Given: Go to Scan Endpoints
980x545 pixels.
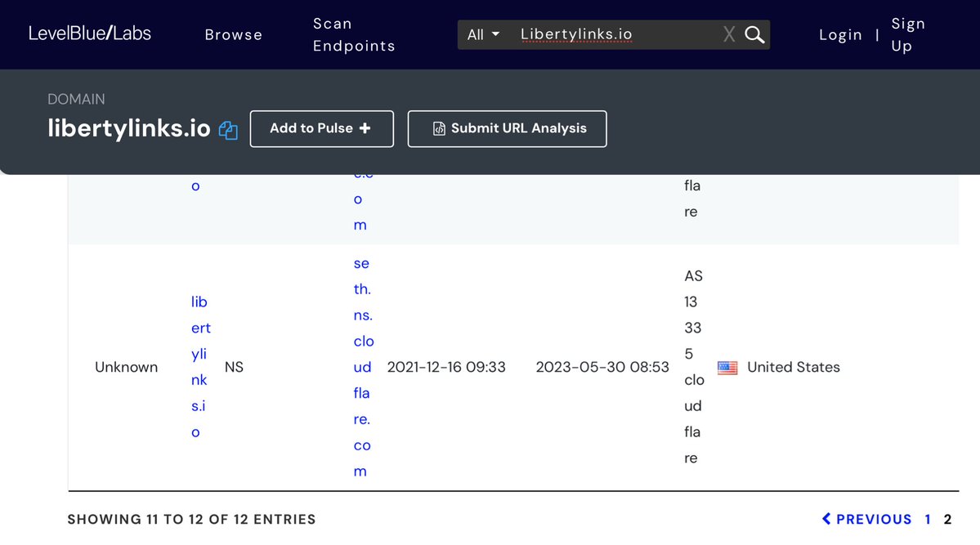Looking at the screenshot, I should click(353, 34).
